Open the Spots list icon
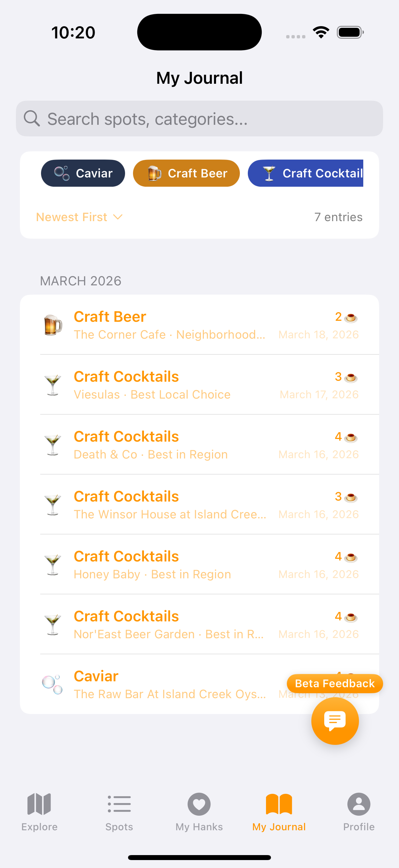The image size is (399, 868). [119, 804]
